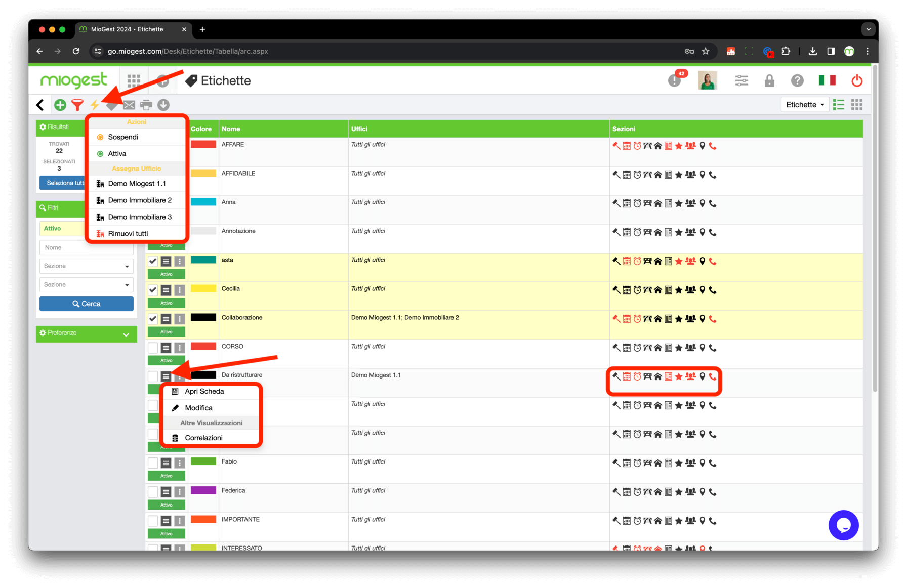907x588 pixels.
Task: Check the CORSO row checkbox
Action: (153, 348)
